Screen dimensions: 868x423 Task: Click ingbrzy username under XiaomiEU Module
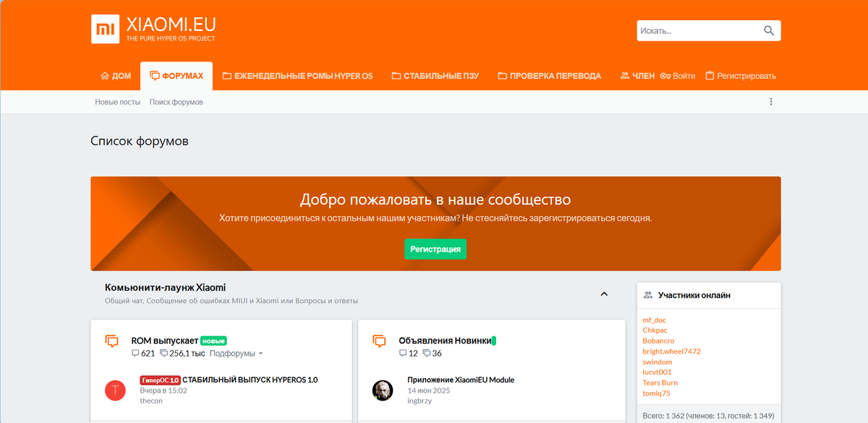(420, 401)
